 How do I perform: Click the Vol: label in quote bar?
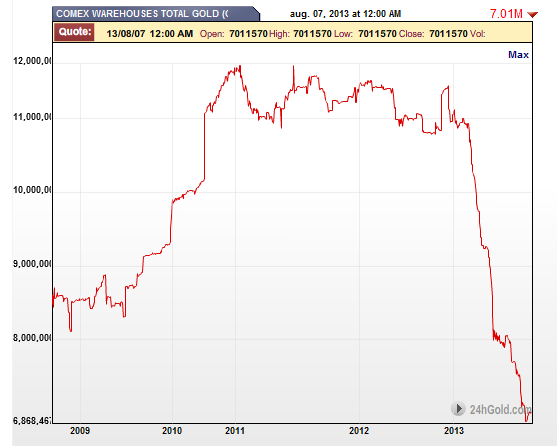pos(477,34)
